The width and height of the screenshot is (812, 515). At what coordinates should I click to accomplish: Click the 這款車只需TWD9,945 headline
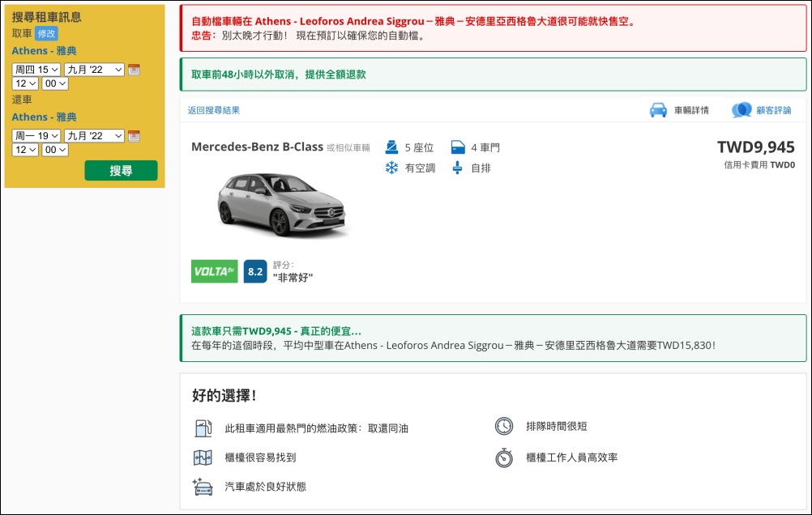point(276,331)
